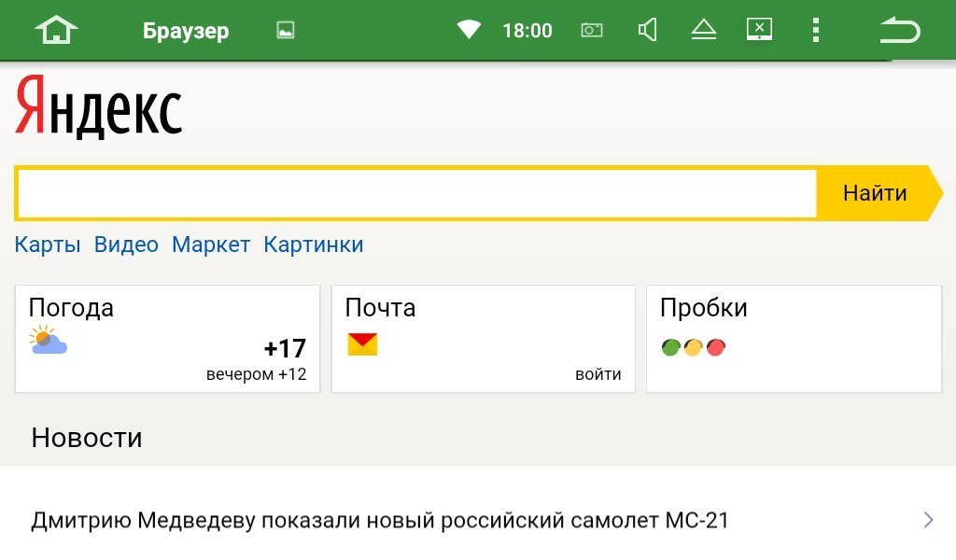Open the Карты link
Viewport: 956px width, 560px height.
tap(47, 244)
